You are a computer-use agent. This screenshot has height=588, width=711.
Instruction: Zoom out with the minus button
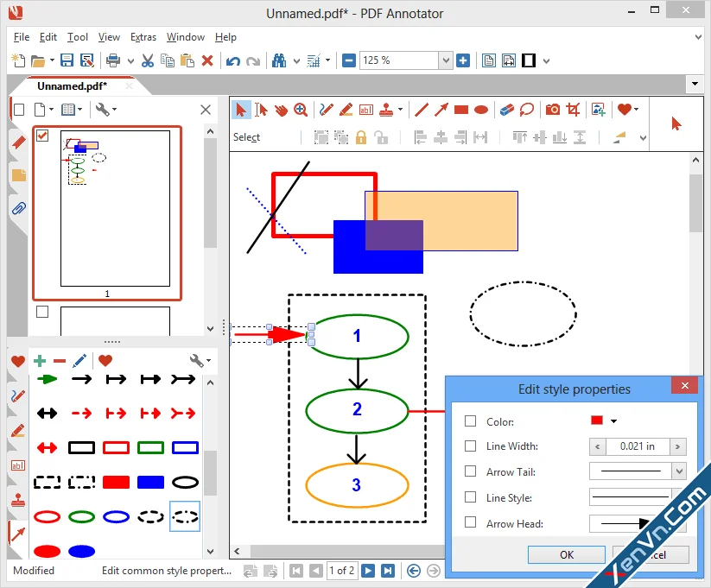pyautogui.click(x=349, y=60)
